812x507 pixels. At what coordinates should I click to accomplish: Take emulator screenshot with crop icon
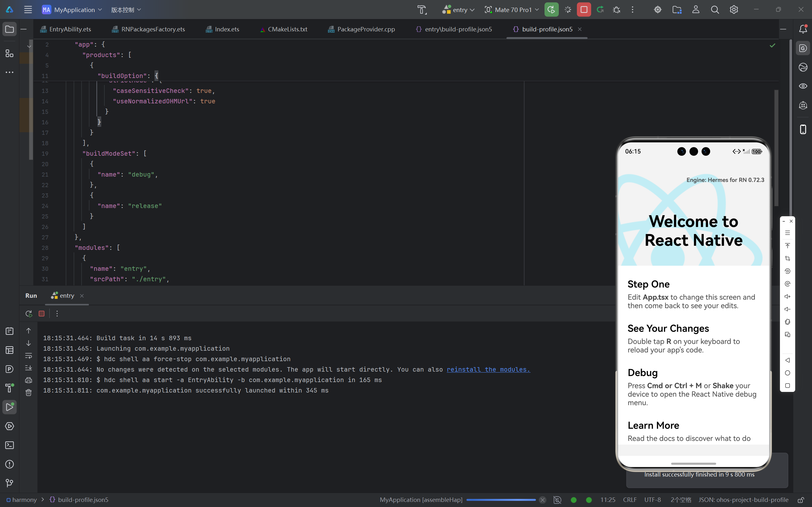click(787, 258)
